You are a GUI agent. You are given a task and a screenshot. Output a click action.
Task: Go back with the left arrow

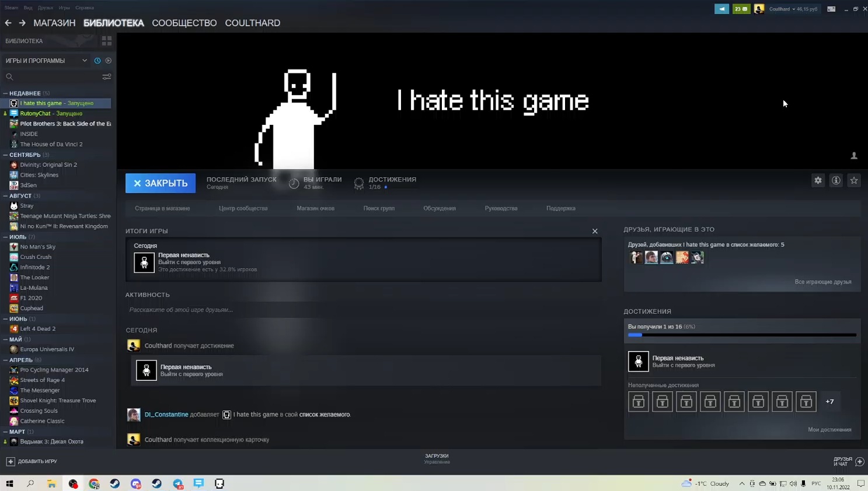8,23
